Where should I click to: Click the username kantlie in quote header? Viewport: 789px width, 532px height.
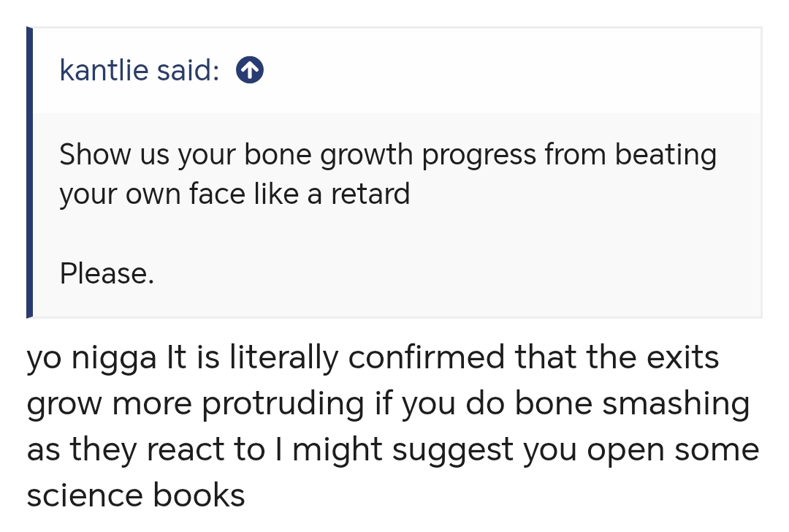pyautogui.click(x=104, y=70)
